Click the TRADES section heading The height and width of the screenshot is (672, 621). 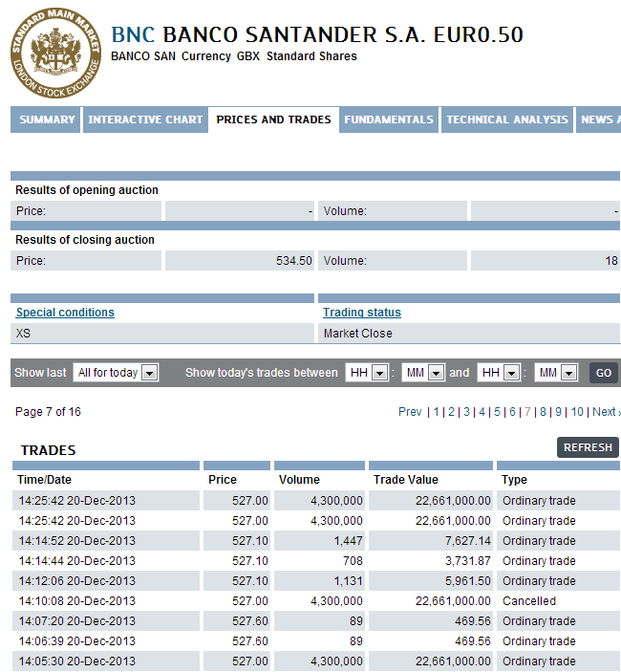point(49,450)
